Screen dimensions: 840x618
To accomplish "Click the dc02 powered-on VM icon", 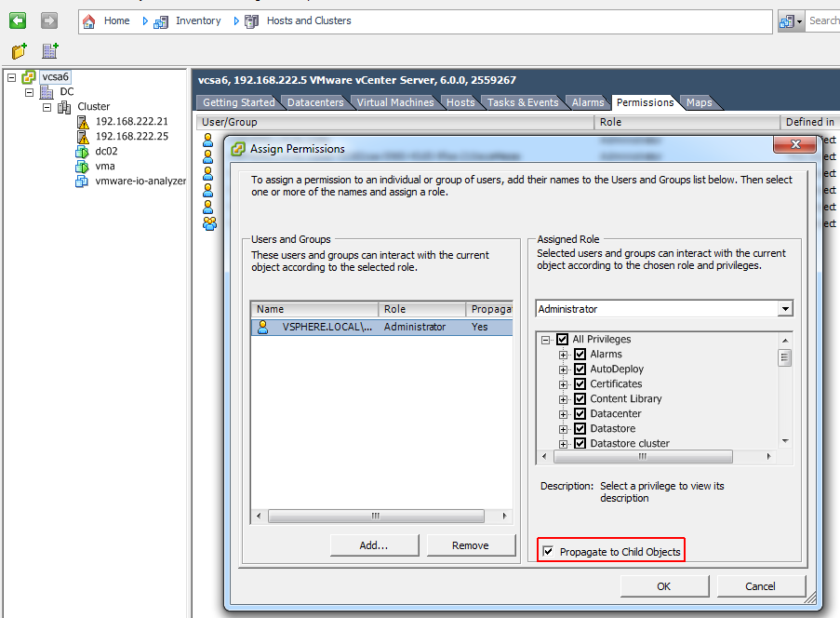I will point(82,152).
